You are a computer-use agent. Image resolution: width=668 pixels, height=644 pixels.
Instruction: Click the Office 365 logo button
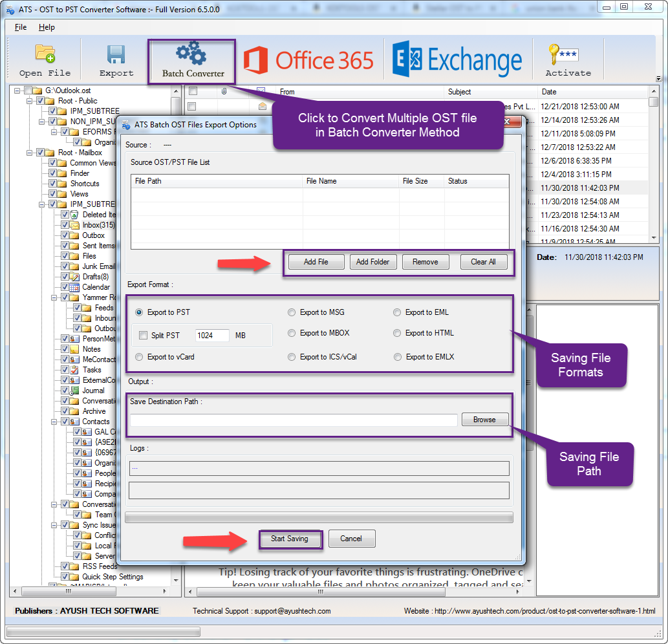[308, 61]
